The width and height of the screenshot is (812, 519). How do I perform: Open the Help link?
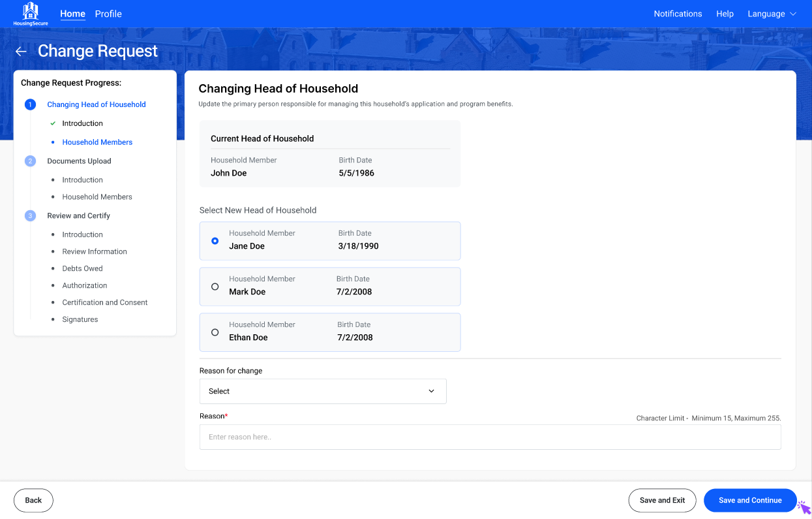[725, 14]
